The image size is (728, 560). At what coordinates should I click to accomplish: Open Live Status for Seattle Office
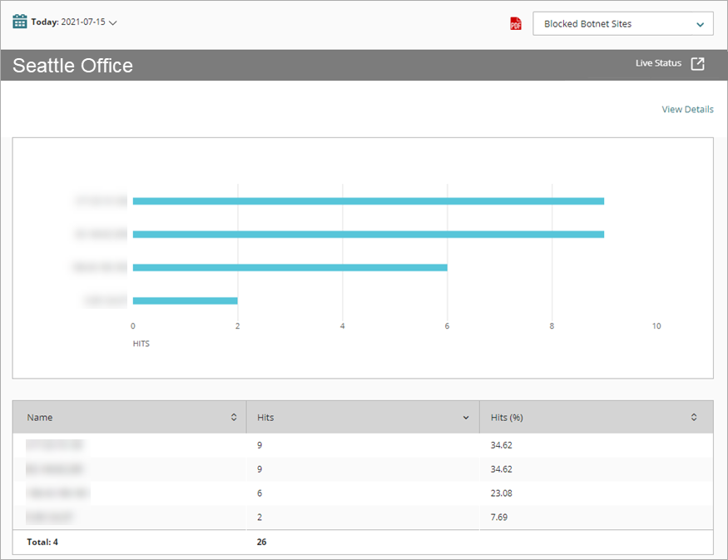tap(657, 62)
